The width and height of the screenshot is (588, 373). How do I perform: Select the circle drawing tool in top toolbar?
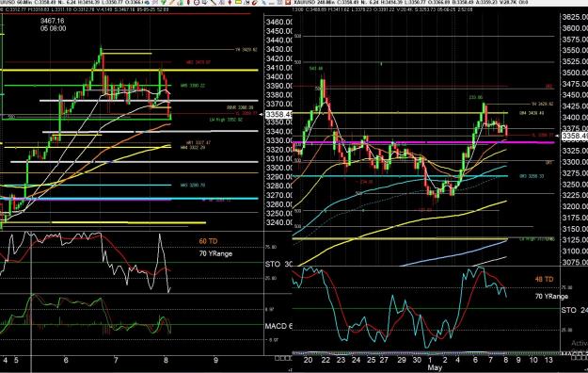coord(197,2)
